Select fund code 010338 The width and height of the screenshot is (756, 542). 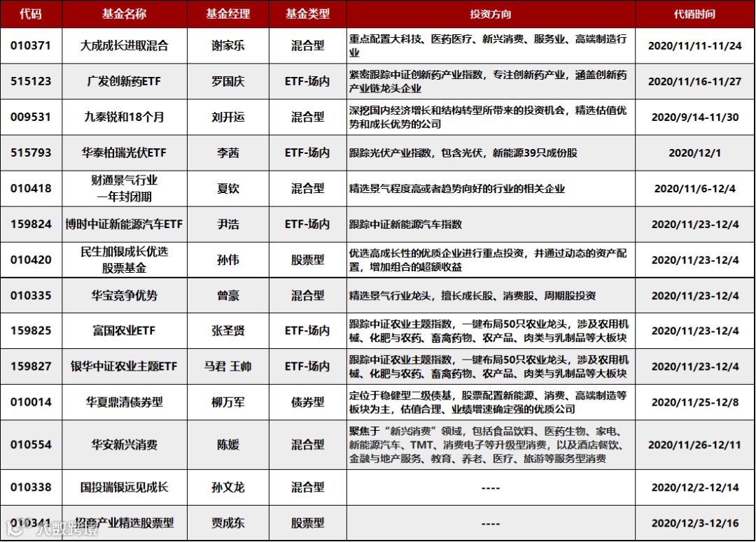pyautogui.click(x=31, y=487)
